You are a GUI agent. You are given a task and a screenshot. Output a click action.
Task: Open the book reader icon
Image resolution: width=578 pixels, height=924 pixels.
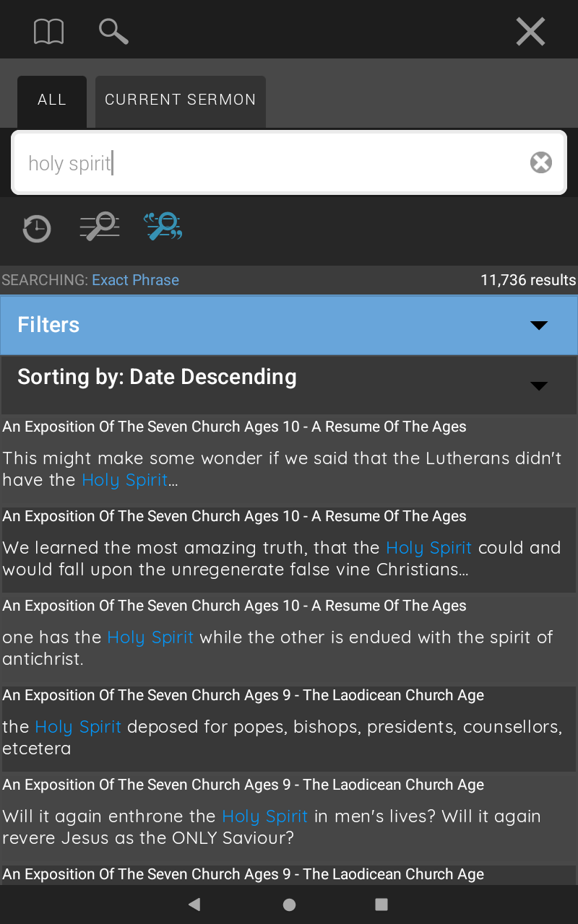click(x=49, y=31)
